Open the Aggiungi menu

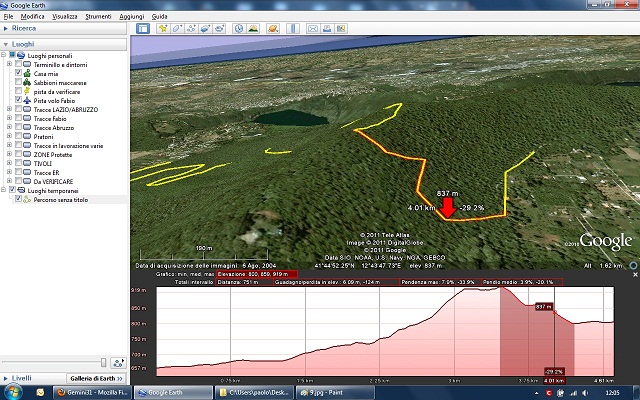[x=131, y=16]
